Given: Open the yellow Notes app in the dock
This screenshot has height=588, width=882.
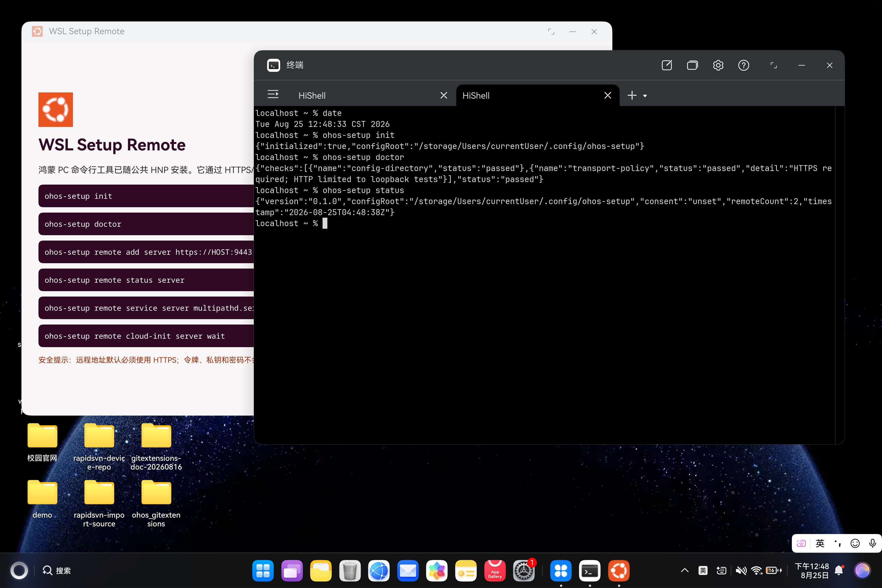Looking at the screenshot, I should coord(466,571).
